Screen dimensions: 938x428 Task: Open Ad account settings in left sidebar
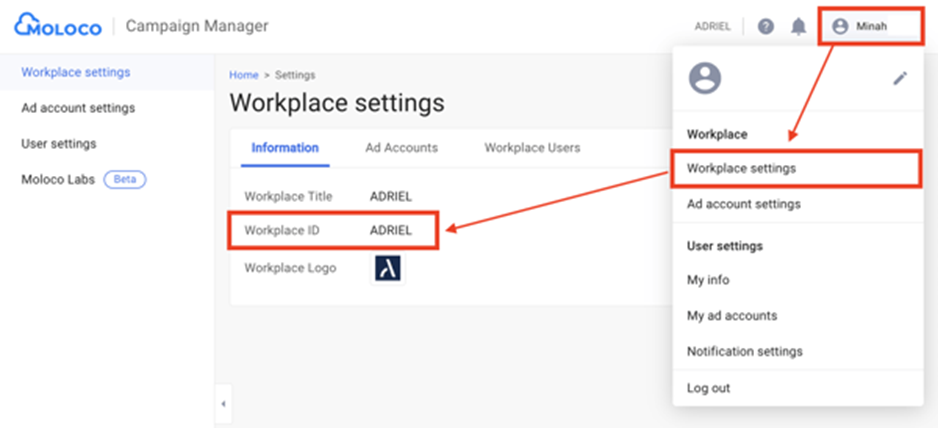pos(78,108)
